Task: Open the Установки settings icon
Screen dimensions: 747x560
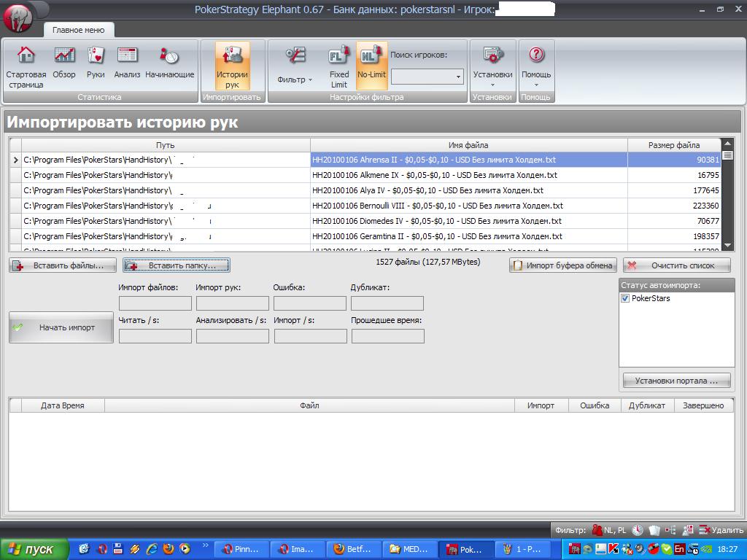Action: 492,55
